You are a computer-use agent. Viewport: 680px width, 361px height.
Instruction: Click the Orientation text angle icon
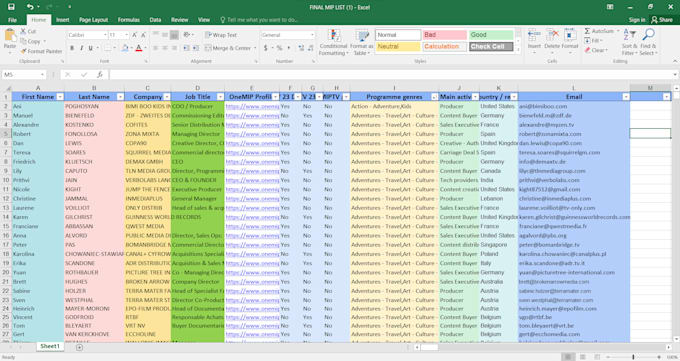coord(187,35)
